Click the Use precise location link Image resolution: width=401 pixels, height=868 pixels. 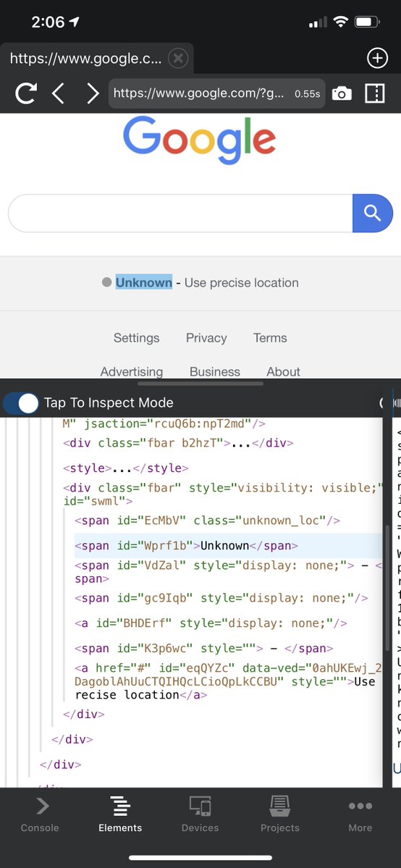pos(242,283)
